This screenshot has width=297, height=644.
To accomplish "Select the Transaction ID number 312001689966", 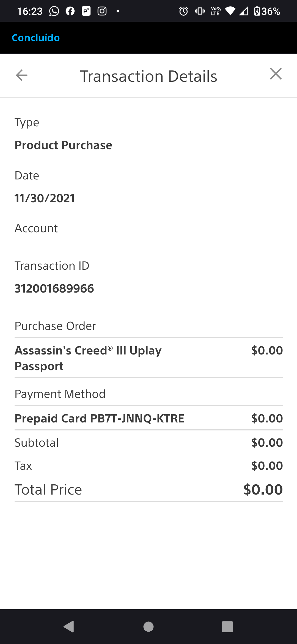I will tap(54, 289).
